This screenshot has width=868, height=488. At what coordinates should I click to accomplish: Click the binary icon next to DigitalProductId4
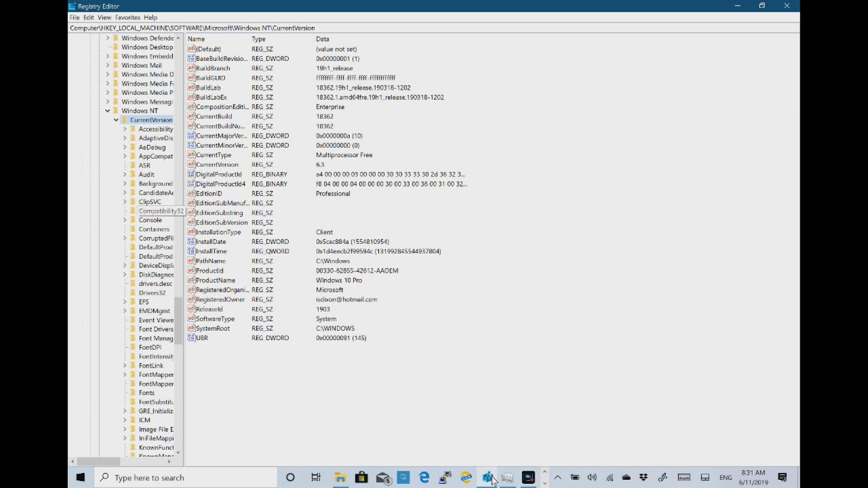(x=191, y=184)
